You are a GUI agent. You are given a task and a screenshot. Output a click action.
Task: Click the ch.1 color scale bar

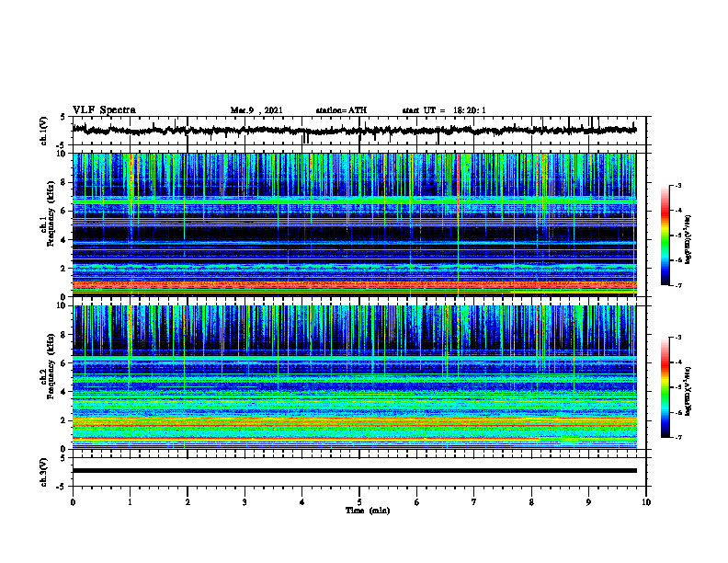(665, 236)
